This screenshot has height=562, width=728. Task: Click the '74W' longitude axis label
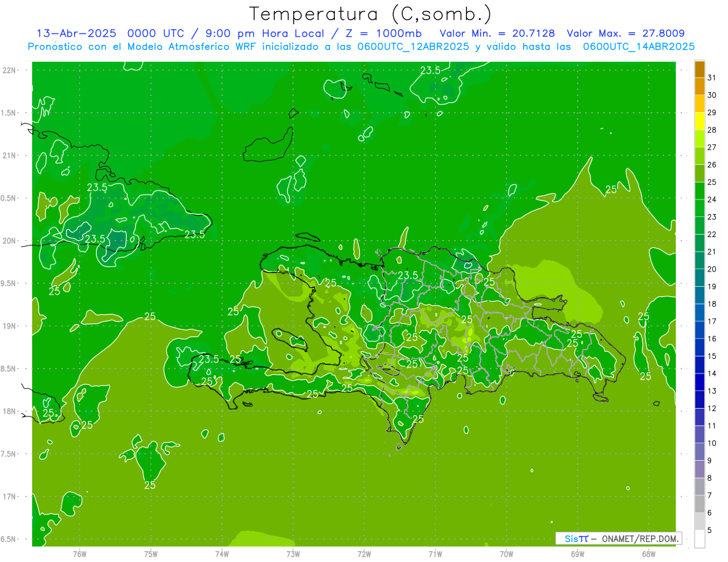pyautogui.click(x=221, y=554)
